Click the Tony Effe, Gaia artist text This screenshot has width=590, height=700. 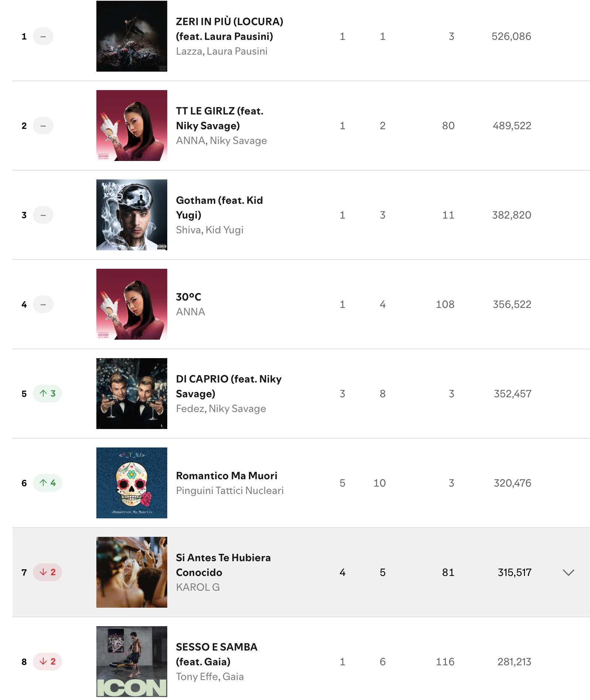pos(209,677)
